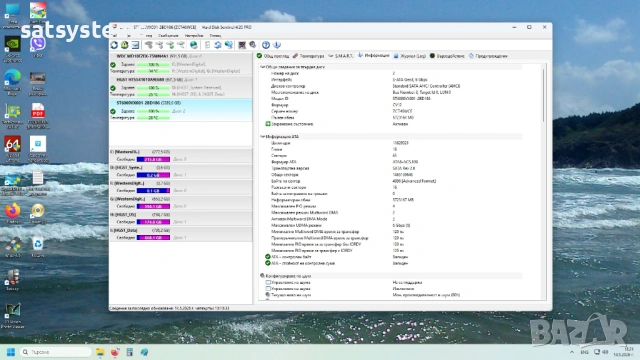
Task: Click the blue question mark Help icon
Action: click(266, 45)
